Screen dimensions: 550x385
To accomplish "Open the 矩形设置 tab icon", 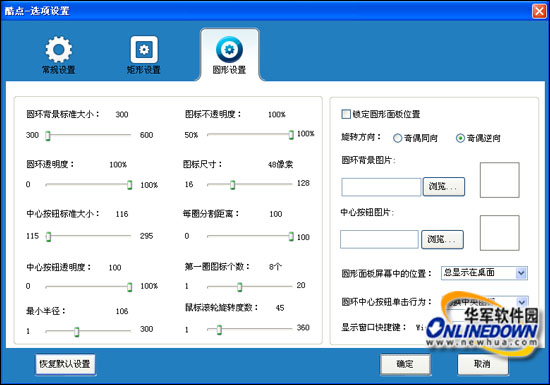I will pyautogui.click(x=144, y=49).
